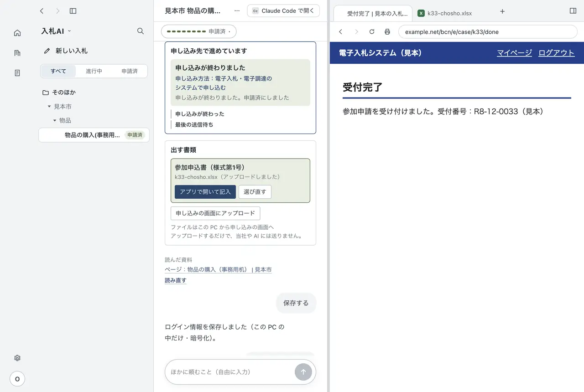Switch to 受付完了 browser tab
This screenshot has width=584, height=392.
(373, 13)
